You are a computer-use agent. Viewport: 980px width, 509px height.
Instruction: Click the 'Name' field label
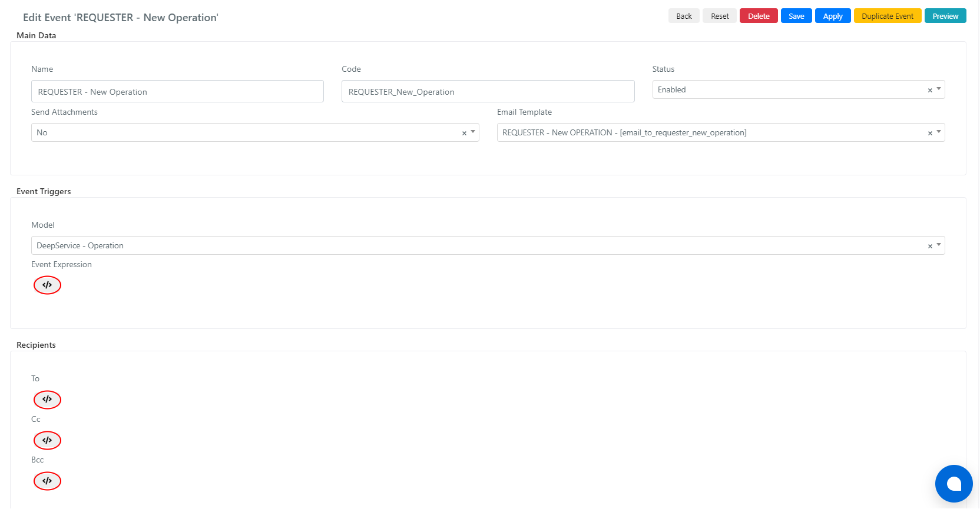click(x=42, y=69)
